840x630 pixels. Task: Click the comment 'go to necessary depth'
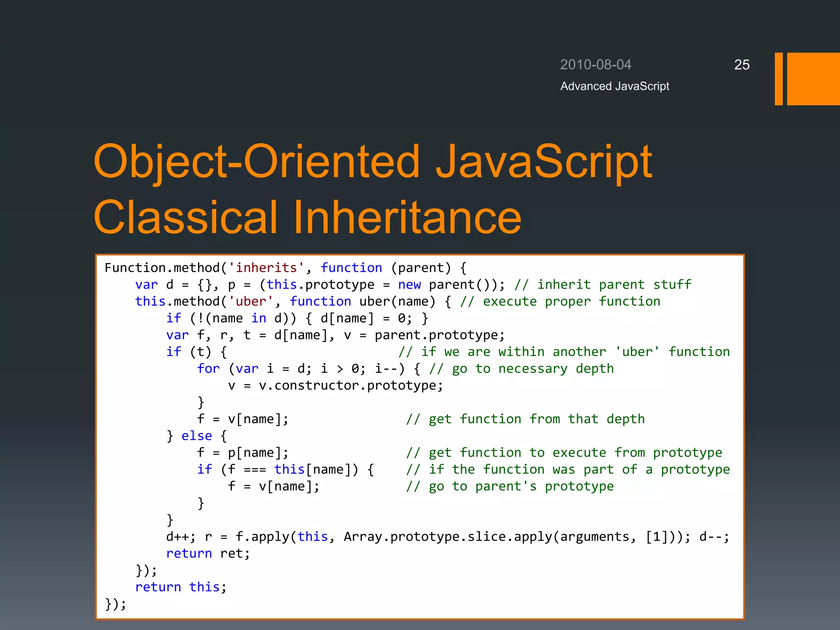click(521, 369)
